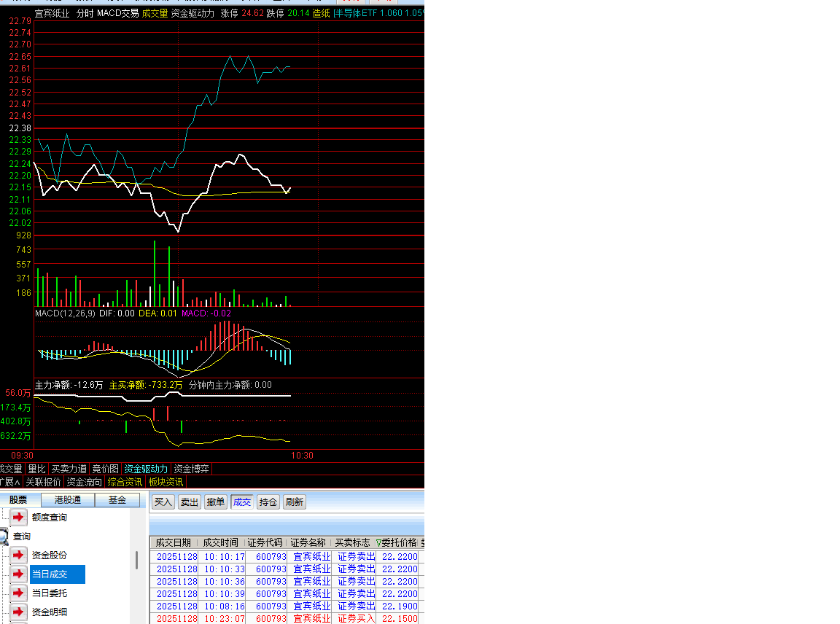Collapse the 查询 tree group
This screenshot has height=624, width=840.
coord(21,536)
